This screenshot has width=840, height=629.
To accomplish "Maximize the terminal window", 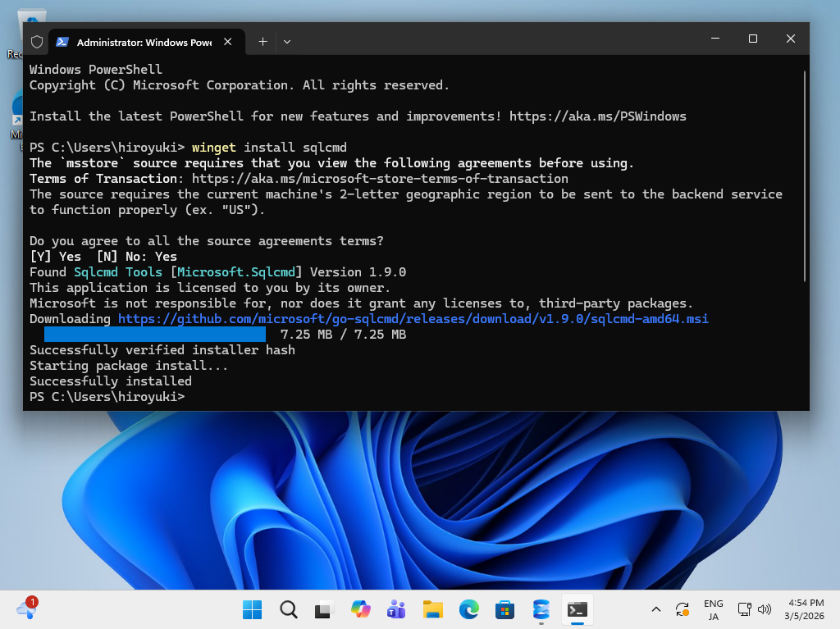I will pyautogui.click(x=753, y=39).
